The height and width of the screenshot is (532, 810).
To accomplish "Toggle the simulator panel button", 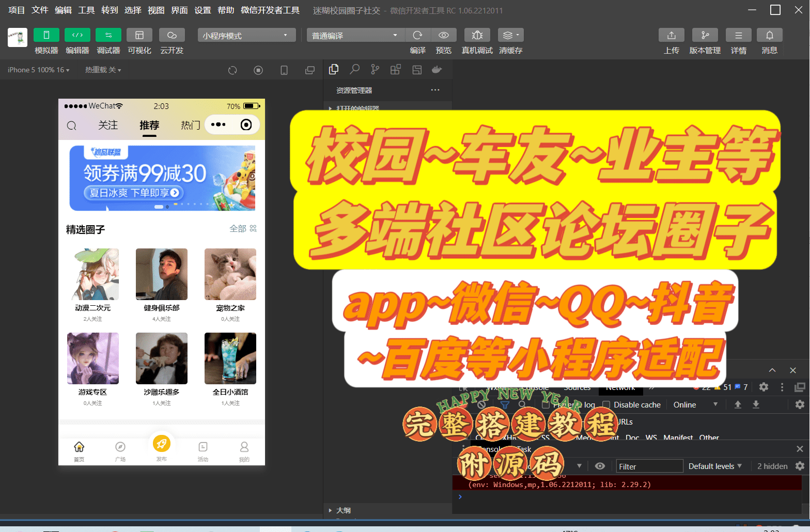I will pos(46,35).
